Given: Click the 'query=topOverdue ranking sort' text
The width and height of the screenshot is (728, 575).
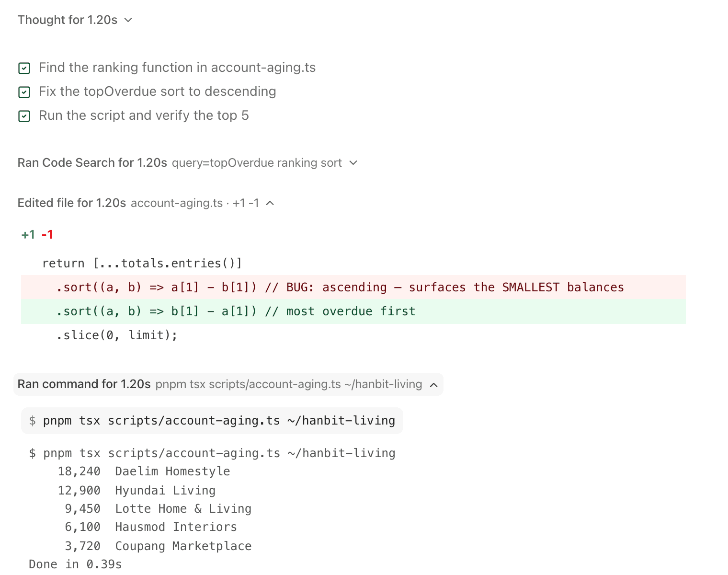Looking at the screenshot, I should (257, 163).
